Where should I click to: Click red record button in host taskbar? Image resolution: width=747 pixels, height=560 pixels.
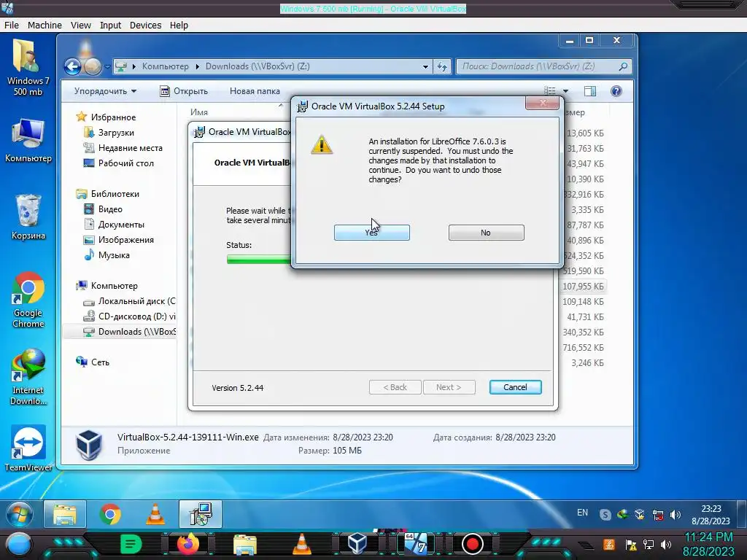coord(472,544)
